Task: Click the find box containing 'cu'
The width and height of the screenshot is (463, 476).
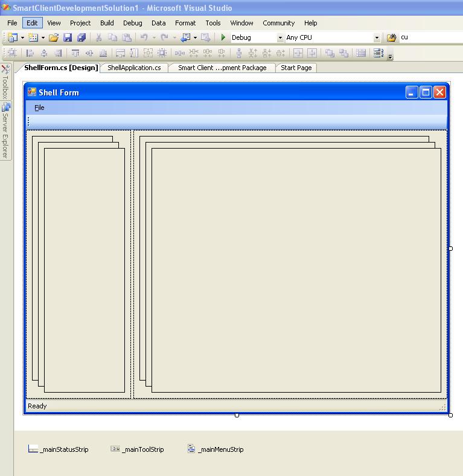Action: click(x=431, y=37)
